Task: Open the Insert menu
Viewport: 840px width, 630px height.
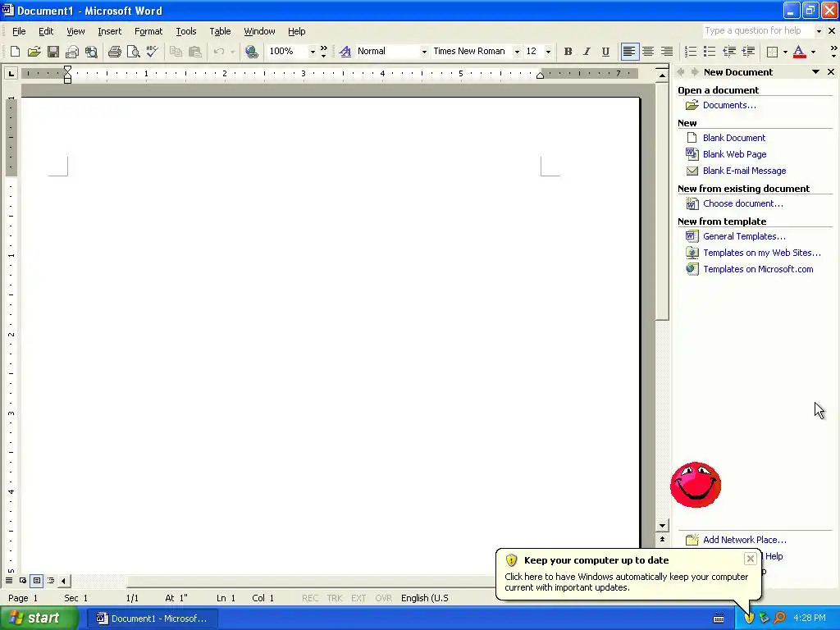Action: pos(109,31)
